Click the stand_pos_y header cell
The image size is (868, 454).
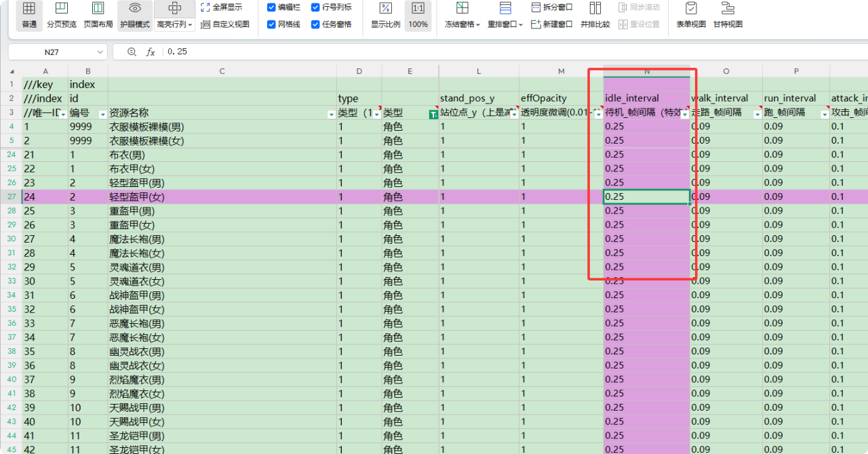[x=479, y=98]
